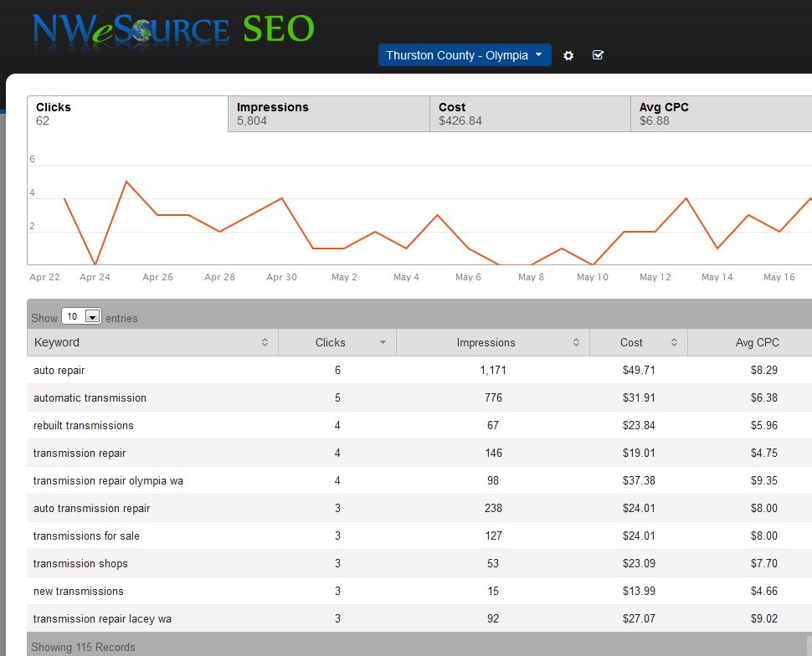
Task: Click the checkmark box icon in header
Action: (x=598, y=55)
